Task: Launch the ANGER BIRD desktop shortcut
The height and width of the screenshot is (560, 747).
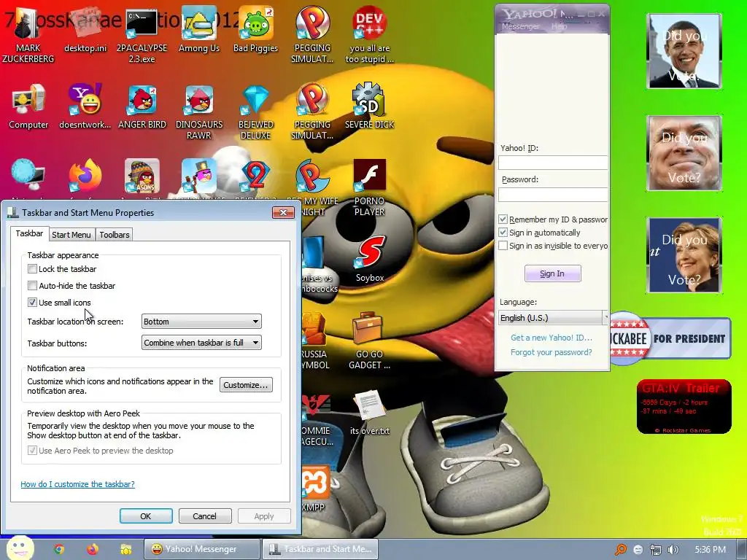Action: 142,106
